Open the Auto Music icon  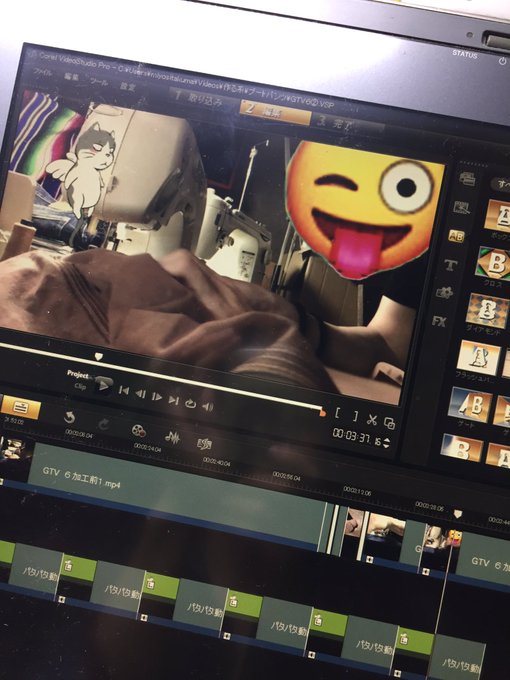pos(204,443)
